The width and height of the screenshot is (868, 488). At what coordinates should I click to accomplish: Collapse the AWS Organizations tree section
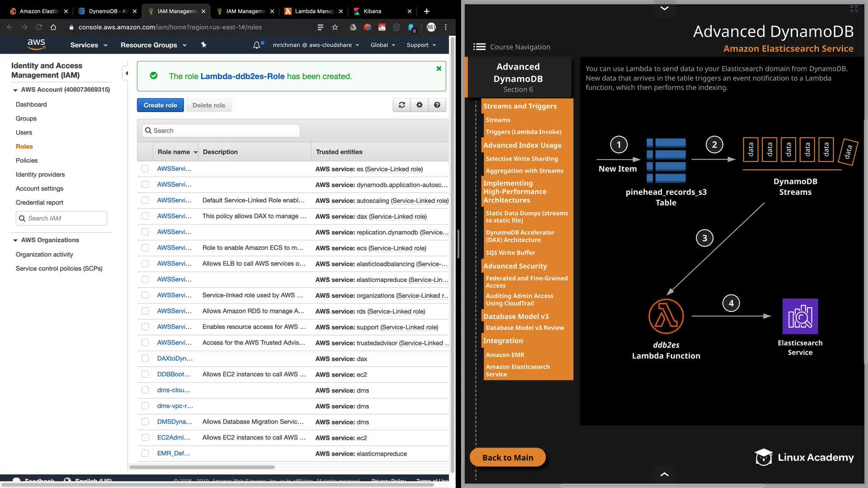[15, 240]
